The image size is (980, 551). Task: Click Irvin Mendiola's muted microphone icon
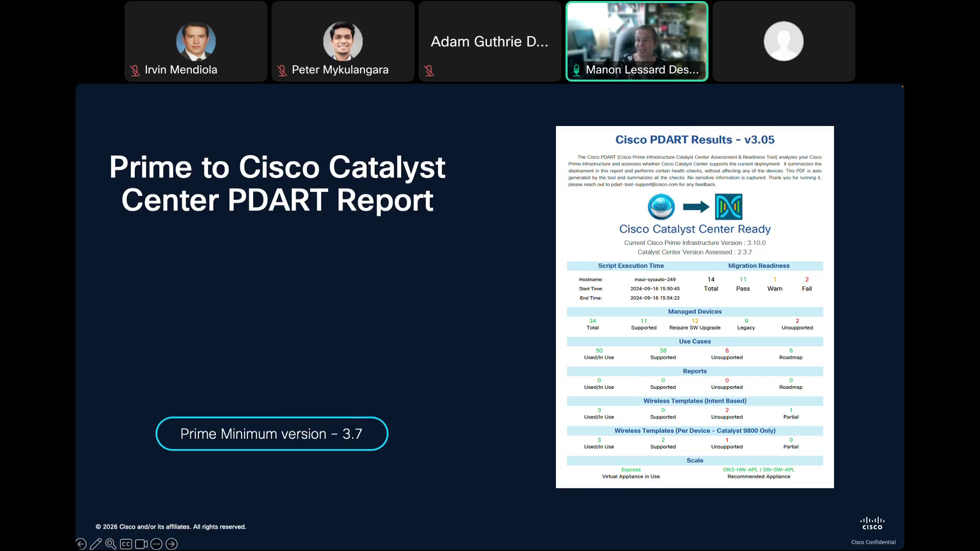pos(135,70)
